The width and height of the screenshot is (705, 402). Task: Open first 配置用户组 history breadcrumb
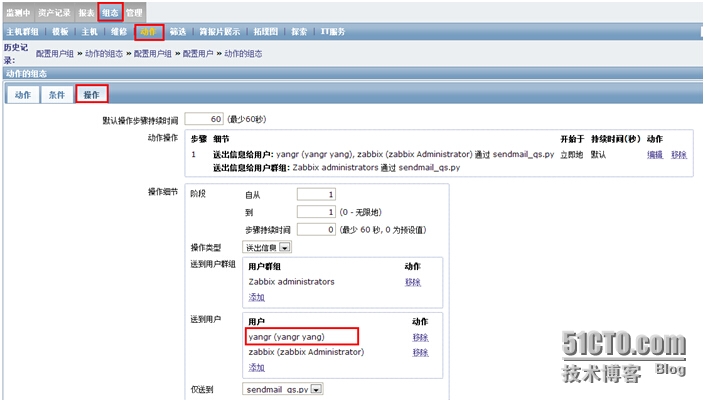coord(54,54)
